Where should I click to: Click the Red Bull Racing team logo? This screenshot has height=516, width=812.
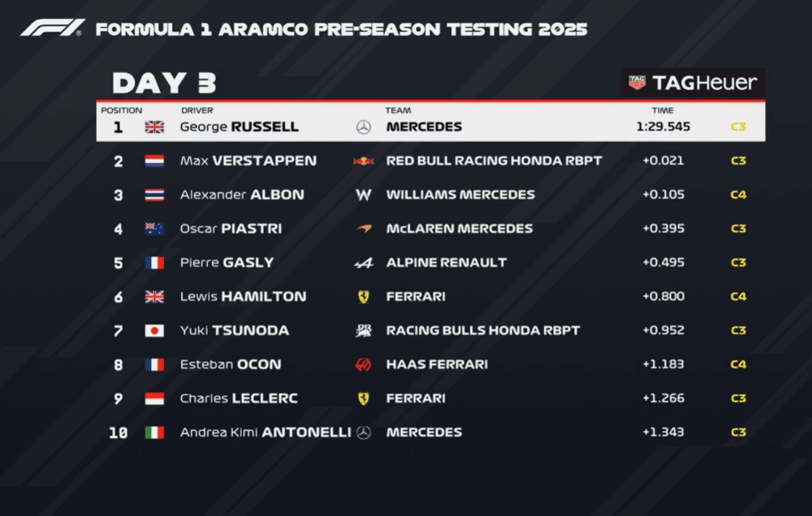(363, 161)
